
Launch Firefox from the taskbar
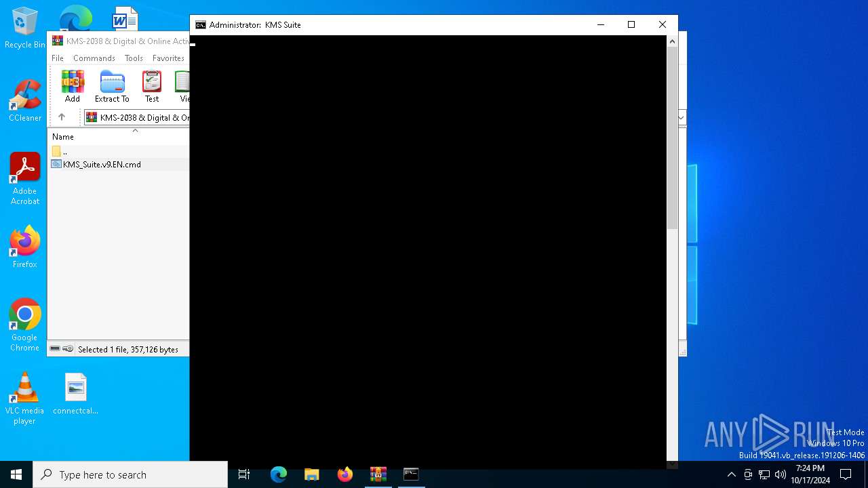tap(345, 474)
